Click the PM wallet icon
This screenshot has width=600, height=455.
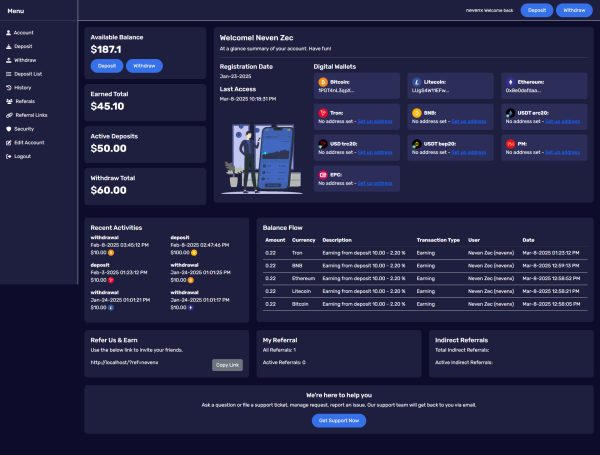click(x=509, y=144)
